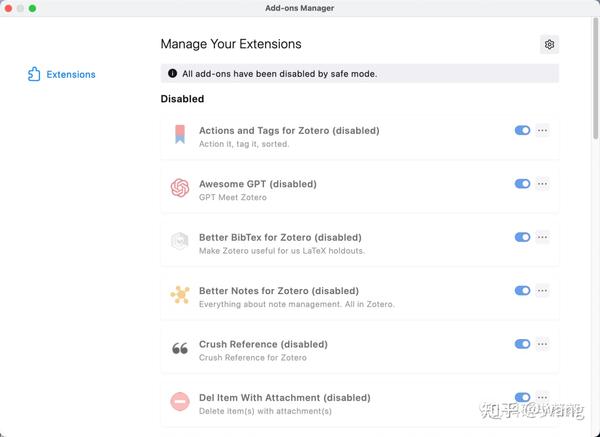Open the Crush Reference extension details
Screen dimensions: 600x437
click(x=263, y=344)
